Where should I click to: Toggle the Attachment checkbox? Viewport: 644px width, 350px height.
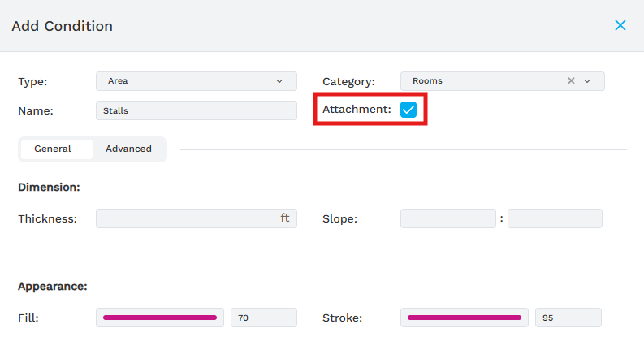click(408, 110)
